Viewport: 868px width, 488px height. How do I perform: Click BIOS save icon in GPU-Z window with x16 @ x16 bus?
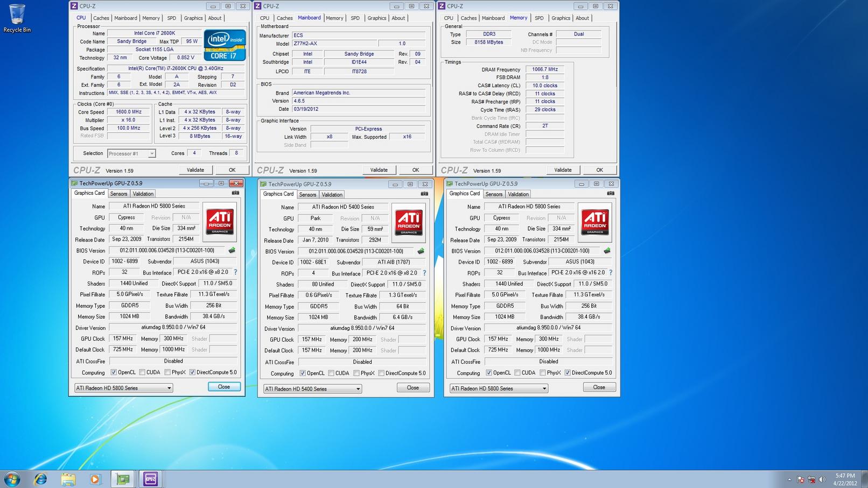[x=607, y=251]
